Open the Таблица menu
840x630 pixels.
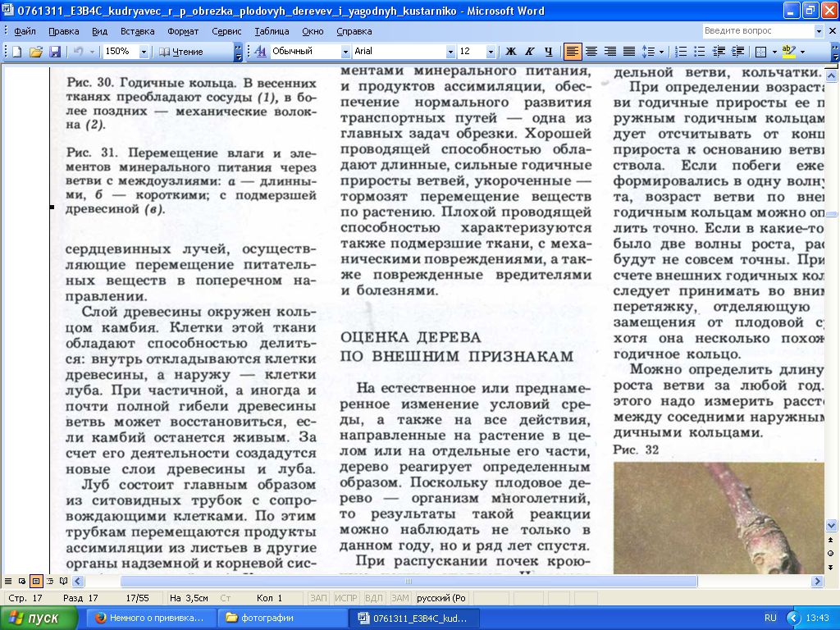tap(272, 31)
